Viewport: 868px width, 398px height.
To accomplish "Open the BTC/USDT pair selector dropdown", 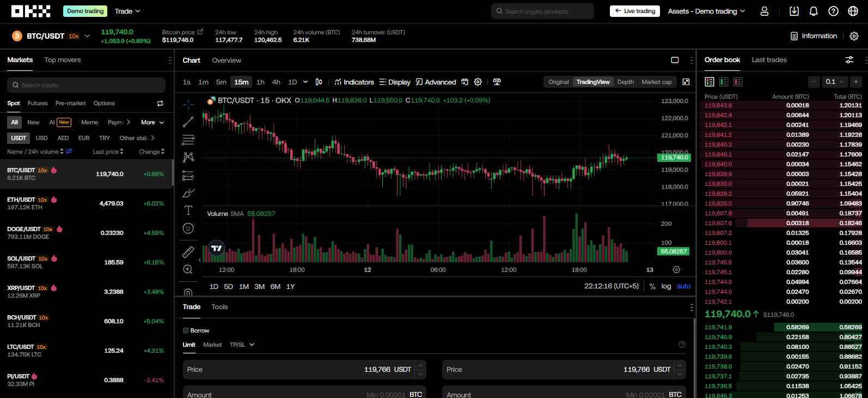I will pyautogui.click(x=87, y=36).
